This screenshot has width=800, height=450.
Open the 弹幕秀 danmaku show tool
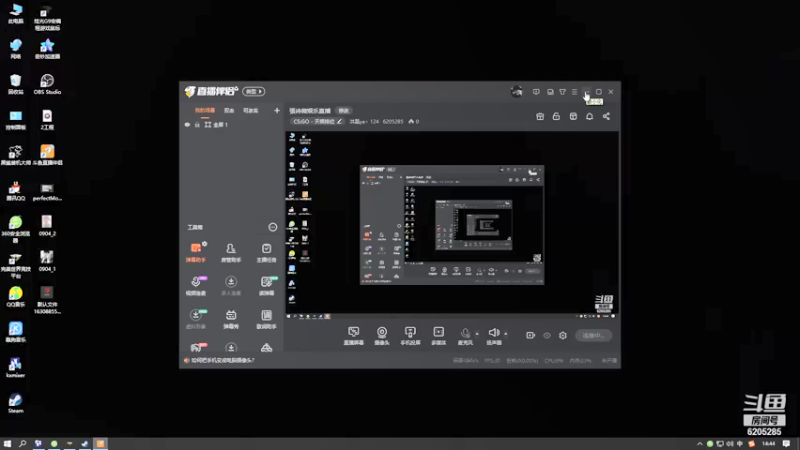point(231,319)
